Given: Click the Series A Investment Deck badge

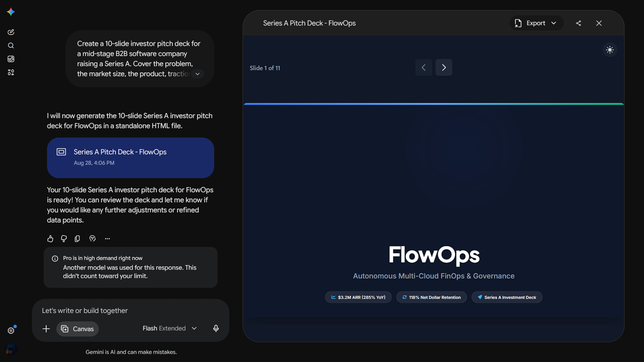Looking at the screenshot, I should click(507, 297).
